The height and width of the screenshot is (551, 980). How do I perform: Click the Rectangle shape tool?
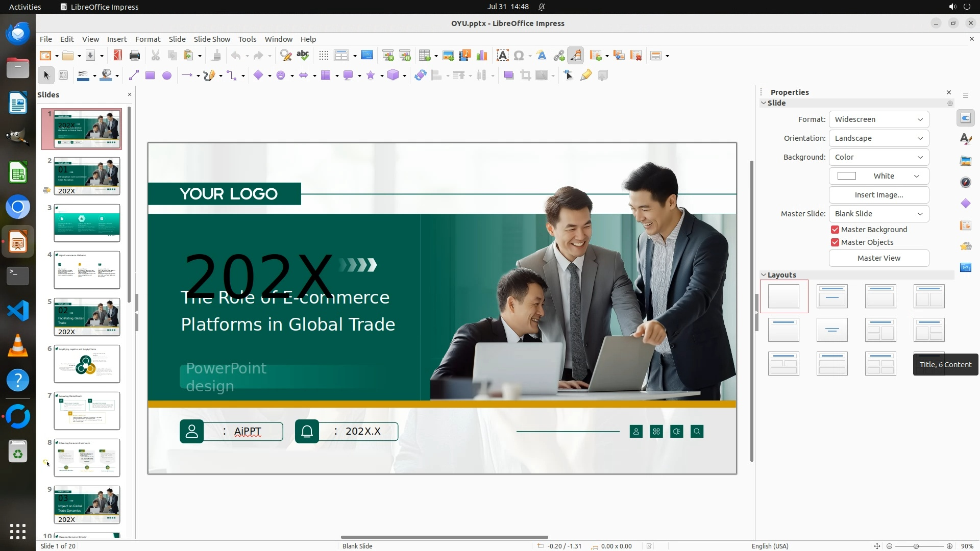point(150,76)
